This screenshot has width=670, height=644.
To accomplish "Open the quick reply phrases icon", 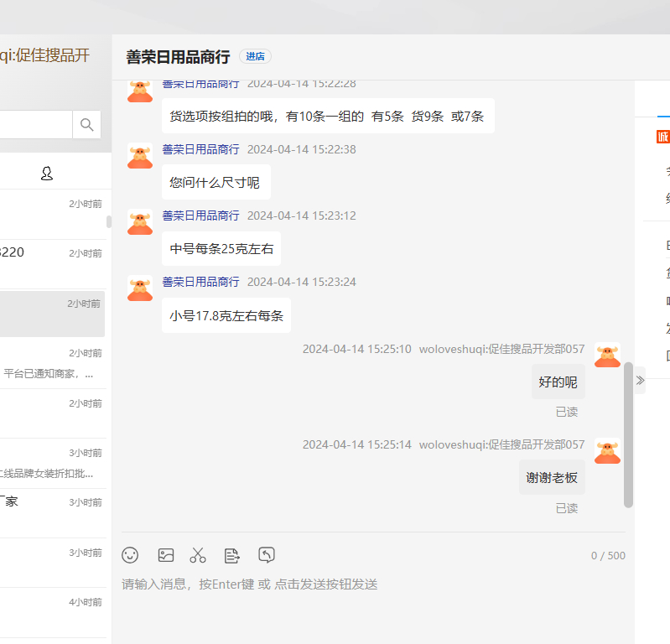I will click(x=232, y=555).
